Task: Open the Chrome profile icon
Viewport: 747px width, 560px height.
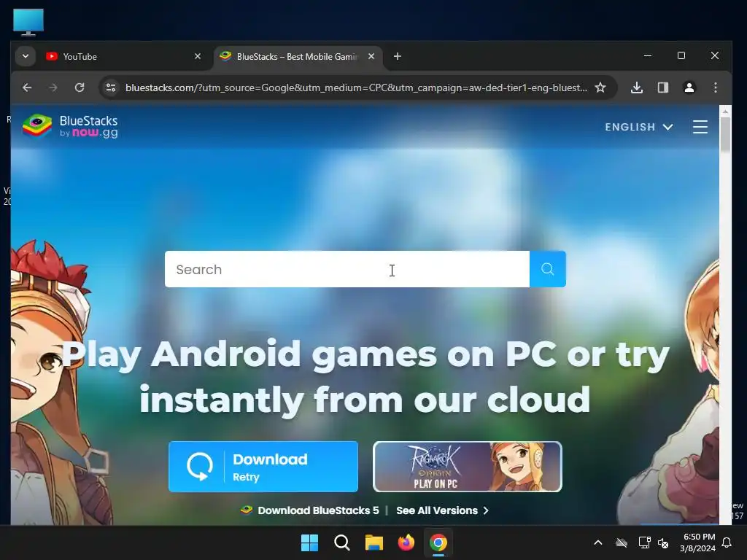Action: pyautogui.click(x=689, y=87)
